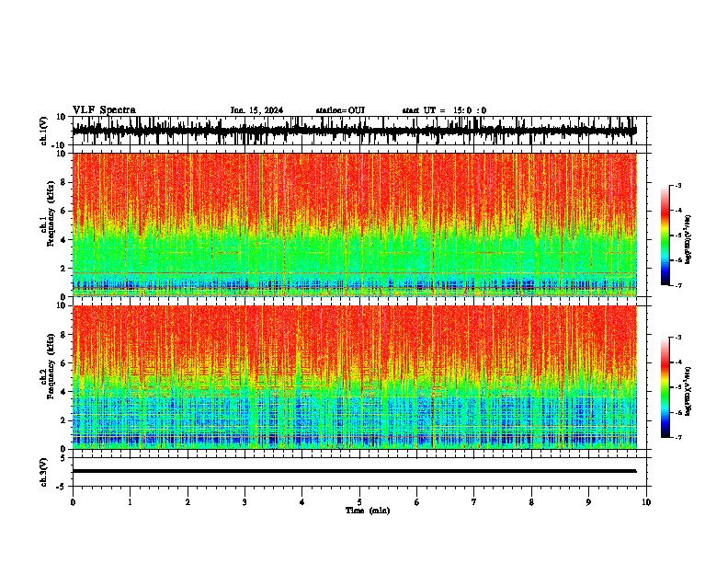Select the 'Time (min)' axis label
This screenshot has width=728, height=563.
(x=368, y=511)
